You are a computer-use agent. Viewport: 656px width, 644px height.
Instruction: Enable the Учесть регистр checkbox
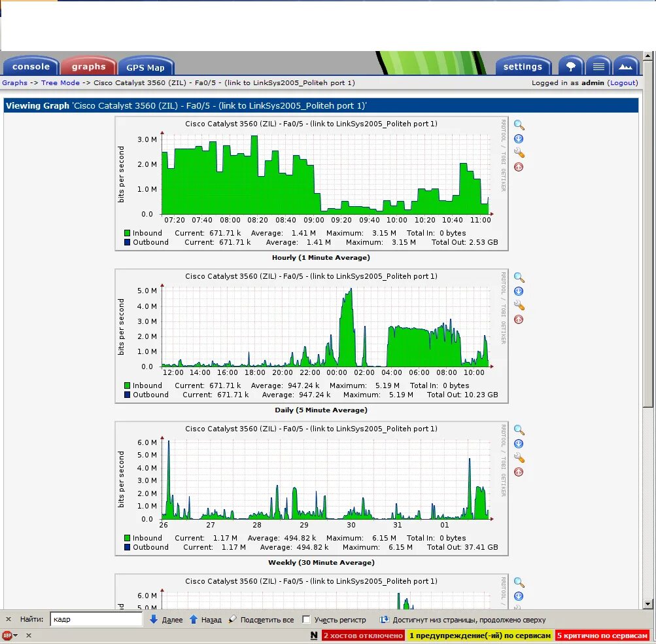(x=306, y=619)
